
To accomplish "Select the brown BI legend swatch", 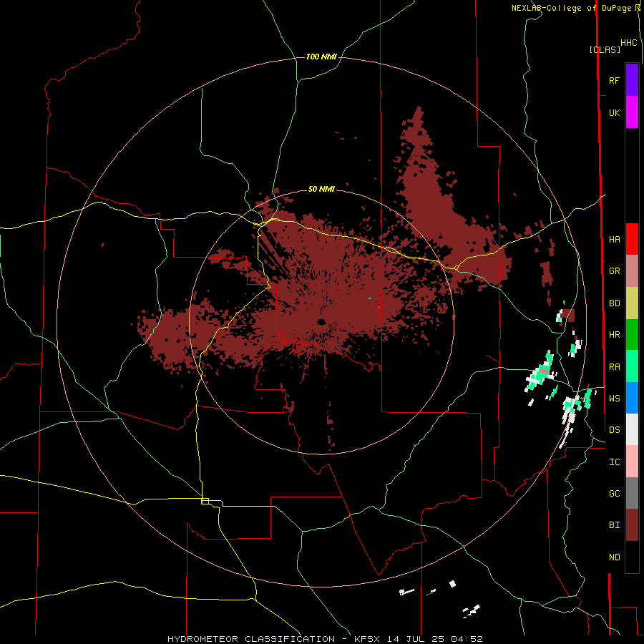I will click(632, 525).
